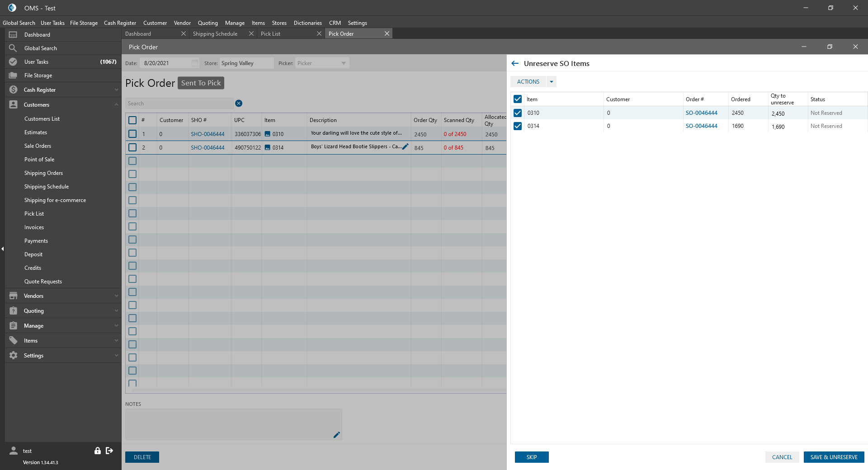868x470 pixels.
Task: Open the Dictionaries menu
Action: pyautogui.click(x=308, y=23)
